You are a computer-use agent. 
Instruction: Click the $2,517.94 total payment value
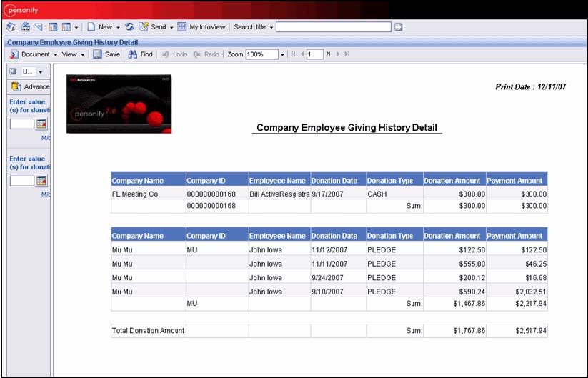[x=531, y=331]
